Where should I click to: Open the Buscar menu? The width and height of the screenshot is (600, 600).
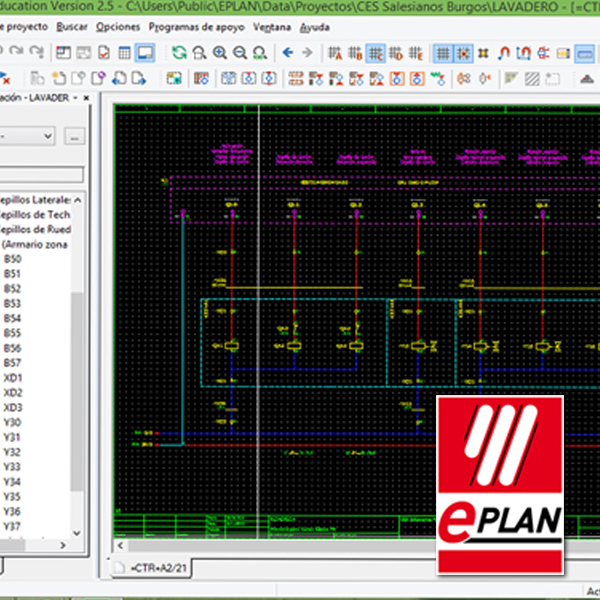tap(72, 27)
